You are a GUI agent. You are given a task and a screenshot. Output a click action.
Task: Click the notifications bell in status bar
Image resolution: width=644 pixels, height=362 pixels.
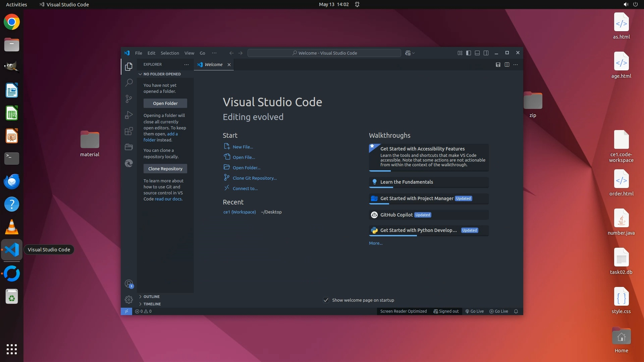click(x=516, y=311)
